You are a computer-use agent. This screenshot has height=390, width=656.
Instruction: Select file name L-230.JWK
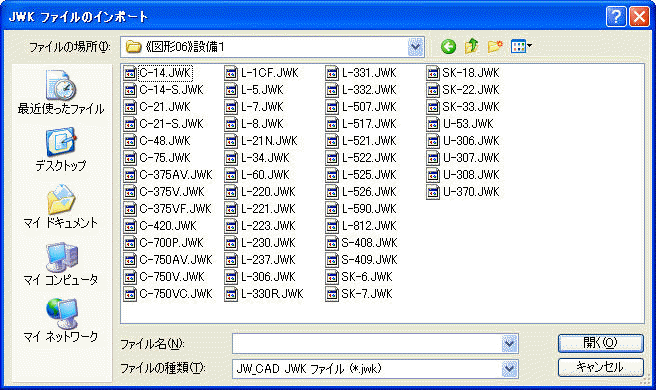click(268, 243)
